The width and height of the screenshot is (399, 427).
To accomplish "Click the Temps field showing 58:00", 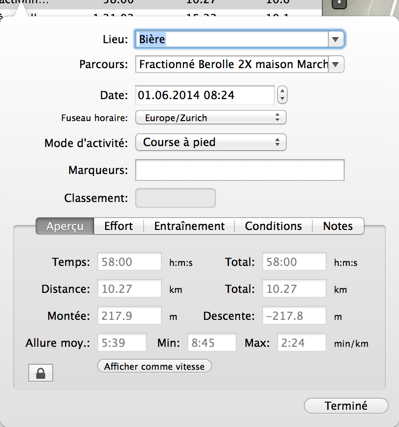I will tap(129, 262).
